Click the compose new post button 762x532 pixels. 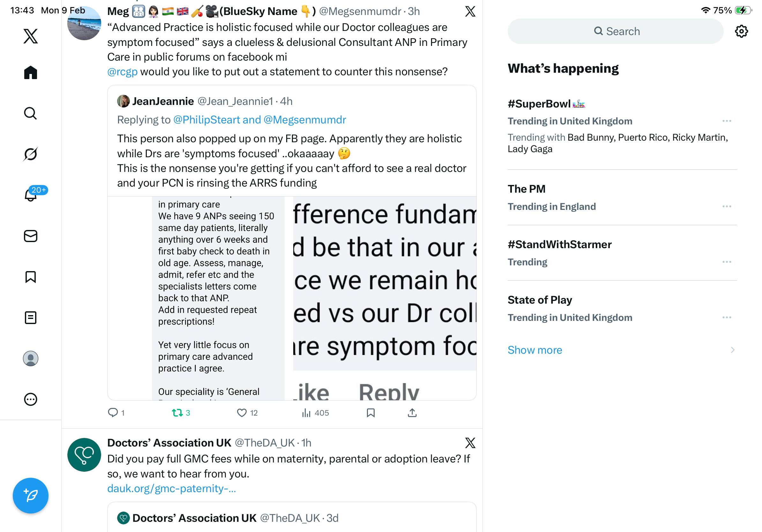[31, 495]
